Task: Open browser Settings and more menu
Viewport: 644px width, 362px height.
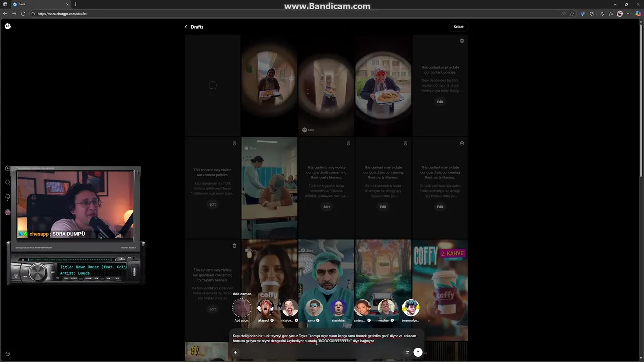Action: (629, 14)
